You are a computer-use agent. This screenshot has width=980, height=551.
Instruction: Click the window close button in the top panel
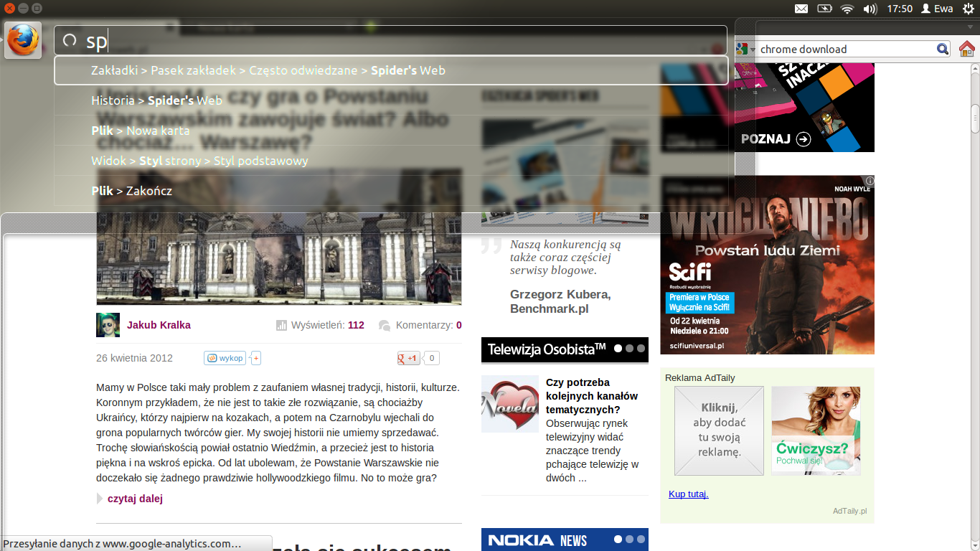pos(9,9)
